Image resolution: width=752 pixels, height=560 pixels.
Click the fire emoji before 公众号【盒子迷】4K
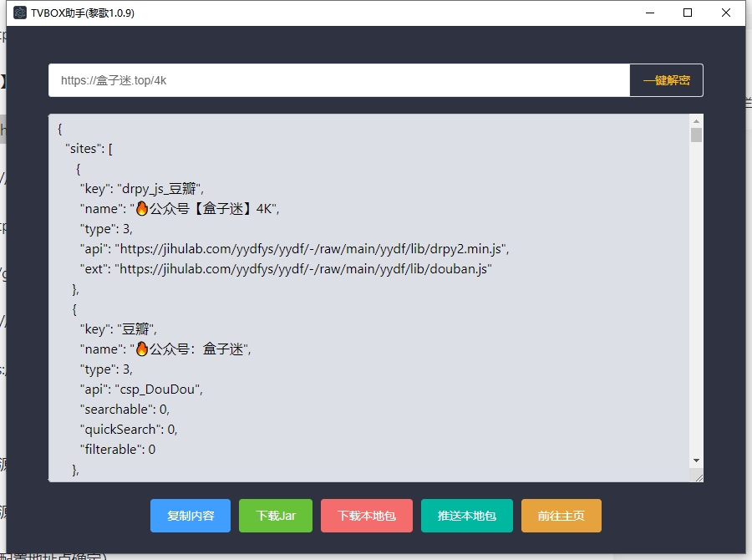tap(141, 208)
